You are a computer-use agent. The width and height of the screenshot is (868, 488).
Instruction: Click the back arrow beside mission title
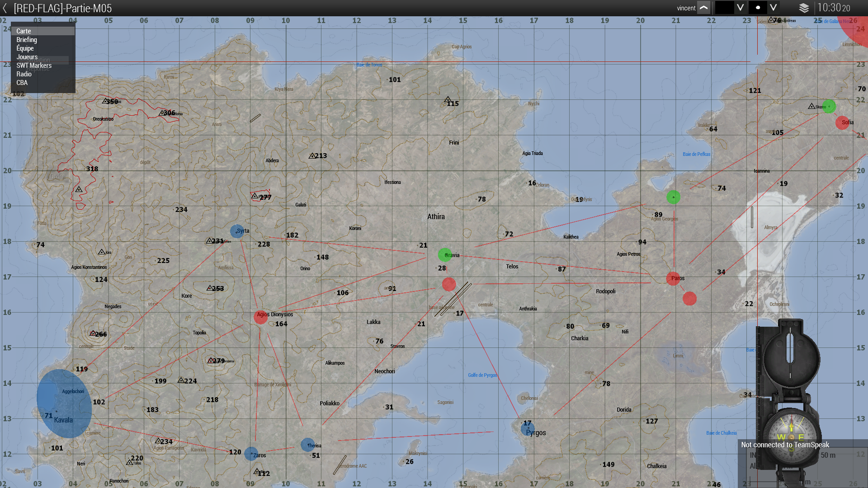5,8
